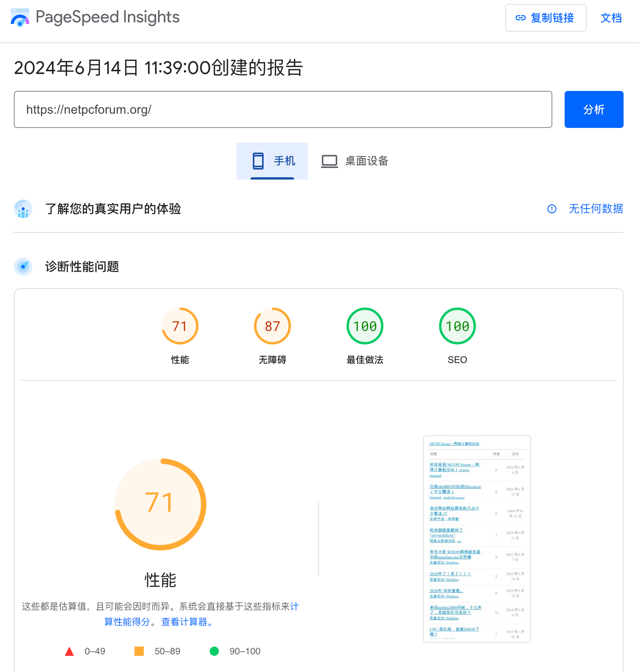
Task: Click the large performance 71 gauge
Action: coord(160,504)
